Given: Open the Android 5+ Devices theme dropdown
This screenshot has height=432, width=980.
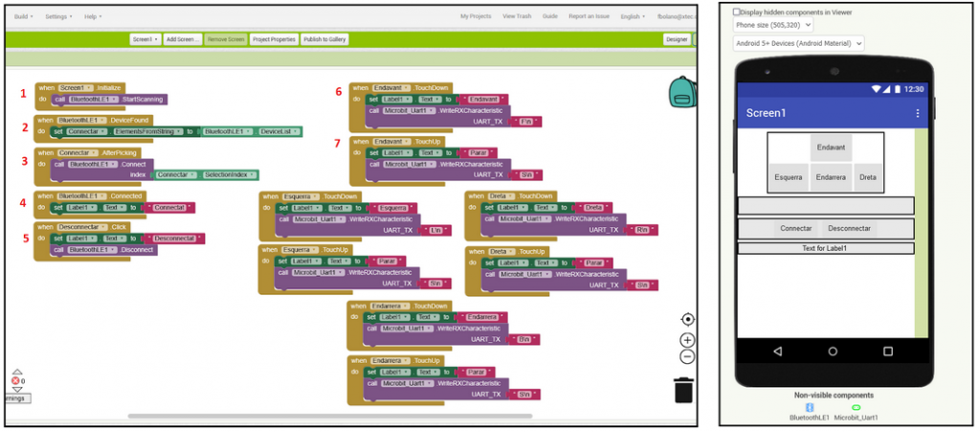Looking at the screenshot, I should (798, 43).
